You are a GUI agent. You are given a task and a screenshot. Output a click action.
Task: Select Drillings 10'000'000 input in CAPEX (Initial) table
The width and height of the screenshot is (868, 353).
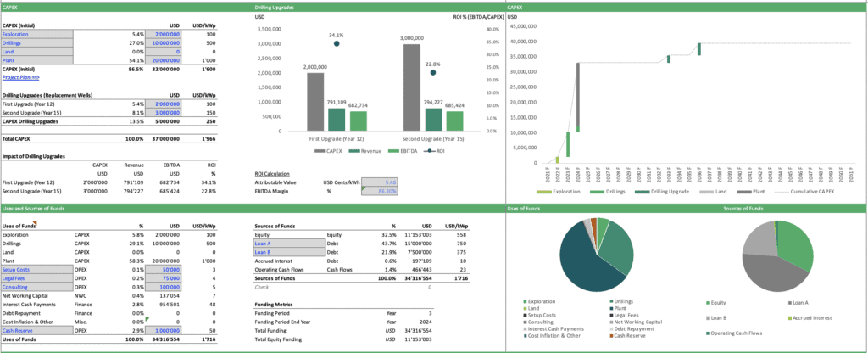(x=164, y=42)
